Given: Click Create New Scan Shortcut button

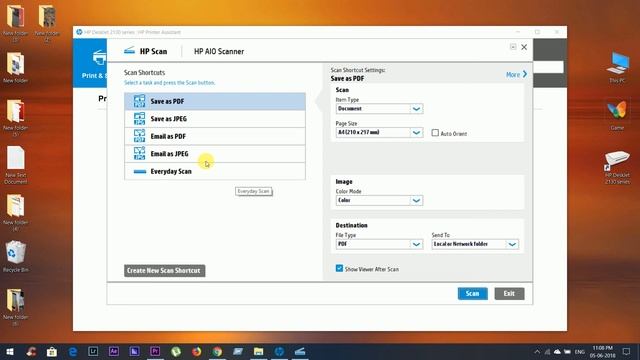Looking at the screenshot, I should click(x=164, y=271).
